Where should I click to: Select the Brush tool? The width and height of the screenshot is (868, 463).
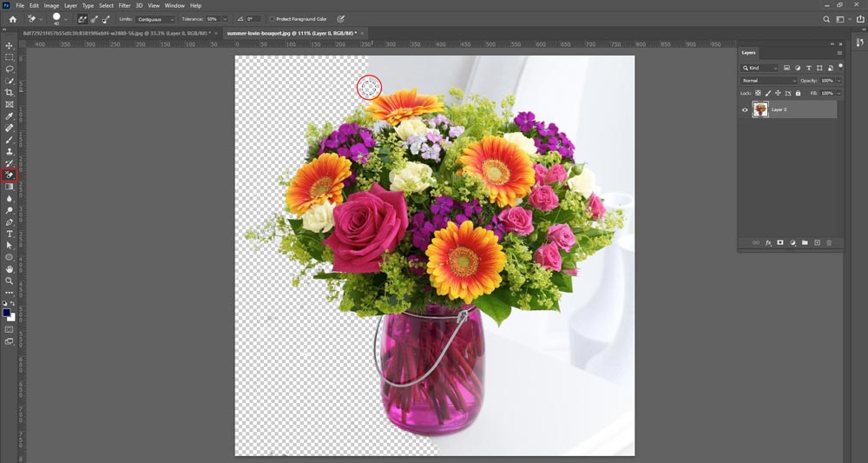10,140
